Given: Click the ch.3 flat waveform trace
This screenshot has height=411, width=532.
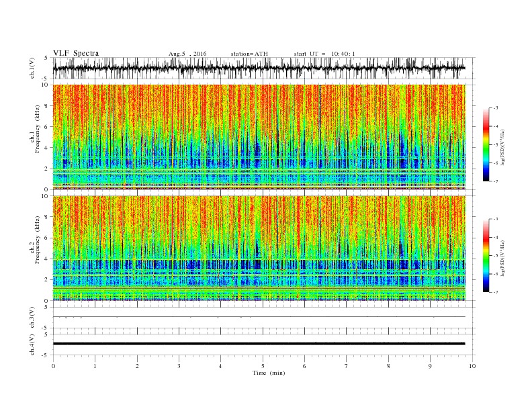Looking at the screenshot, I should click(259, 317).
